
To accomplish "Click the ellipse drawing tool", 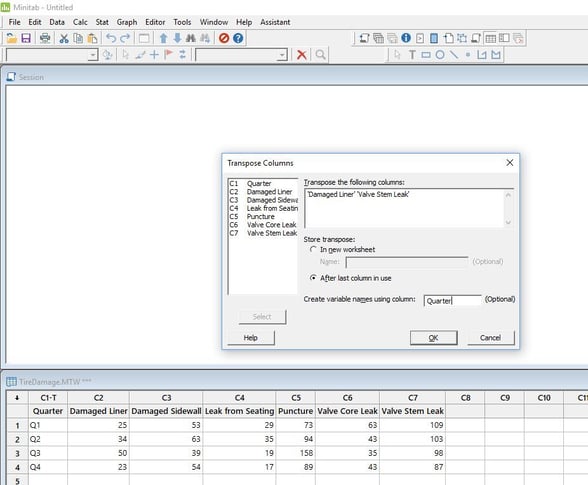I will click(440, 55).
